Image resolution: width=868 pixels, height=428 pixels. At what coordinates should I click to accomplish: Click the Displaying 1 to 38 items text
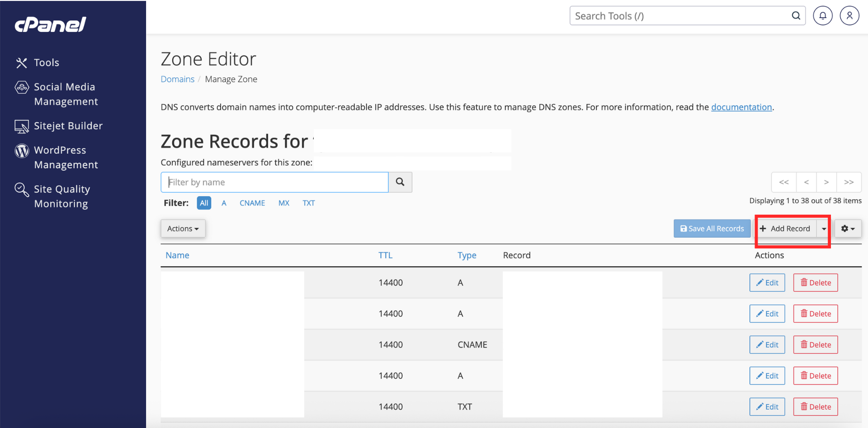[805, 201]
